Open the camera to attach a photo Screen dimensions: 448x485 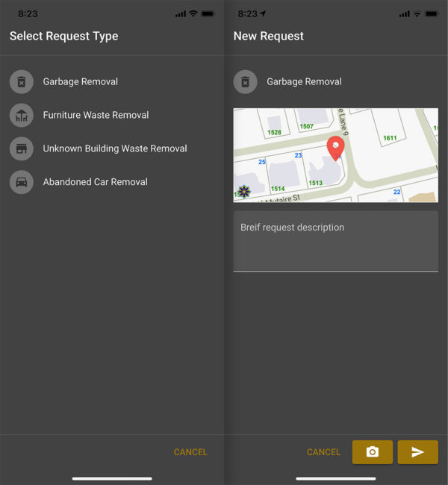click(372, 452)
